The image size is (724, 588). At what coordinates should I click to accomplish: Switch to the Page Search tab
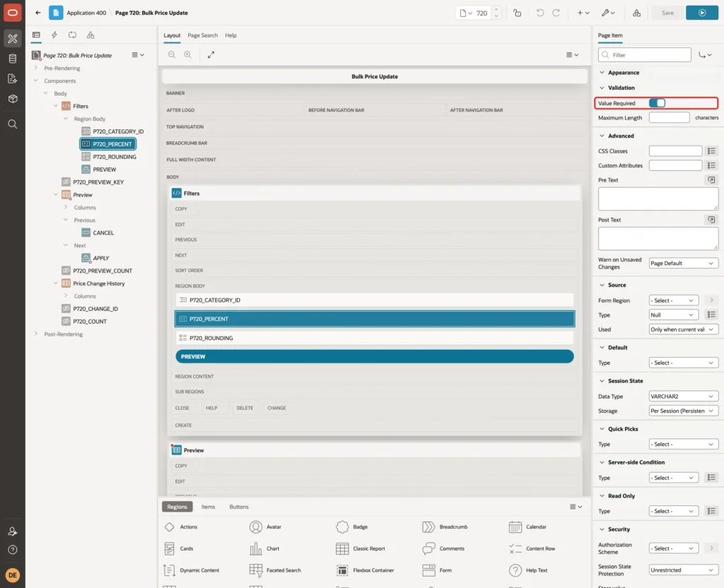[x=202, y=35]
